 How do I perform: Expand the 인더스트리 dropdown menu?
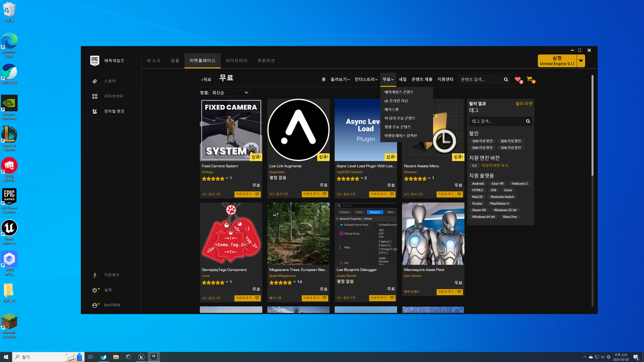tap(366, 79)
